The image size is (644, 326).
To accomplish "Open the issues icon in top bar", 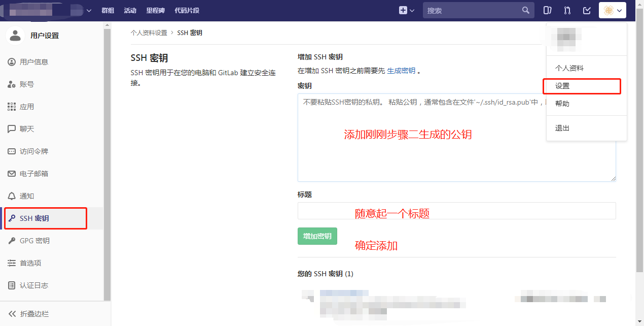I will [x=547, y=10].
